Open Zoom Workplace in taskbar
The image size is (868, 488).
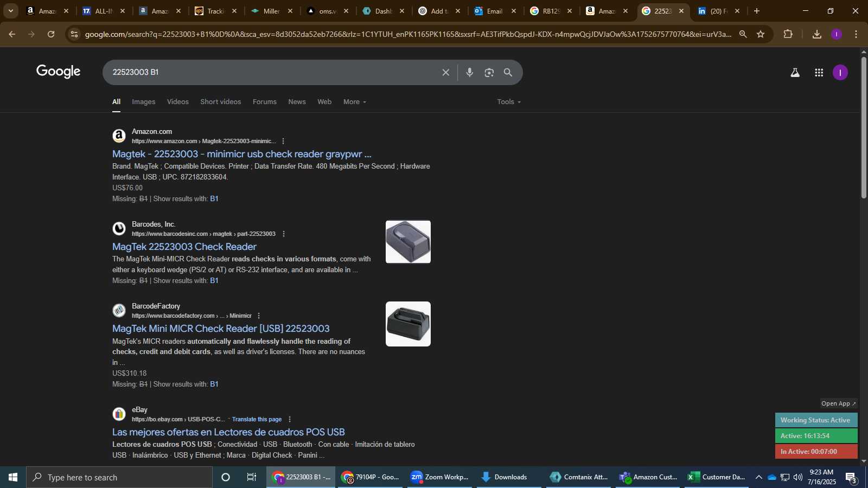439,477
